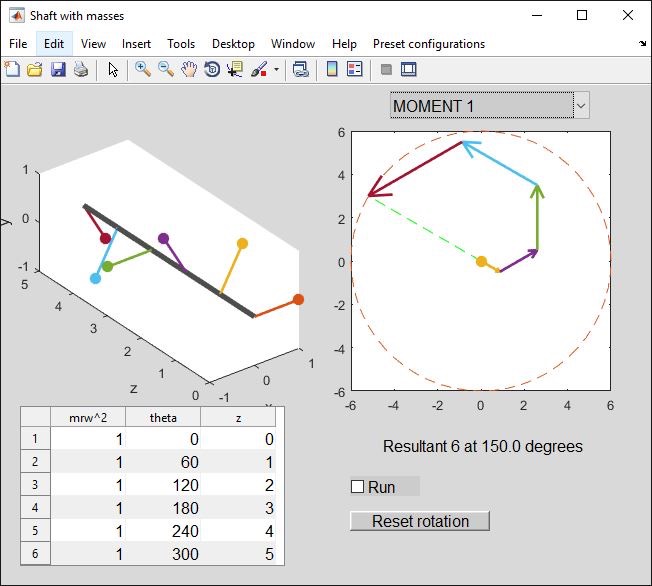Screen dimensions: 652x586
Task: Activate the Rotate 3D tool
Action: point(212,70)
